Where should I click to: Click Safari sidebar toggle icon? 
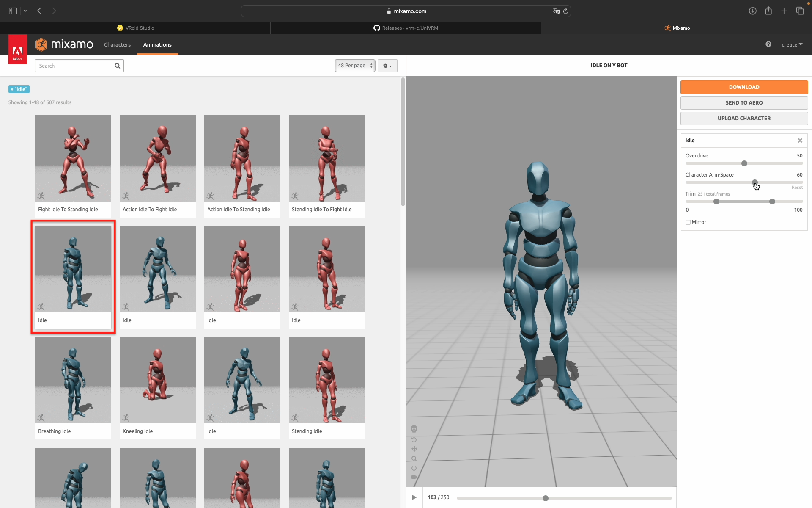point(13,11)
